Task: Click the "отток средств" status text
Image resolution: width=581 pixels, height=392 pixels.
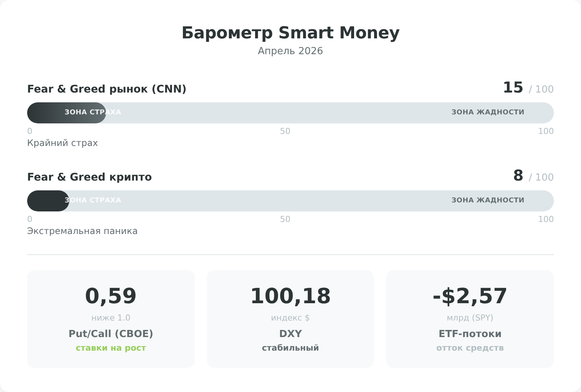Action: [470, 348]
